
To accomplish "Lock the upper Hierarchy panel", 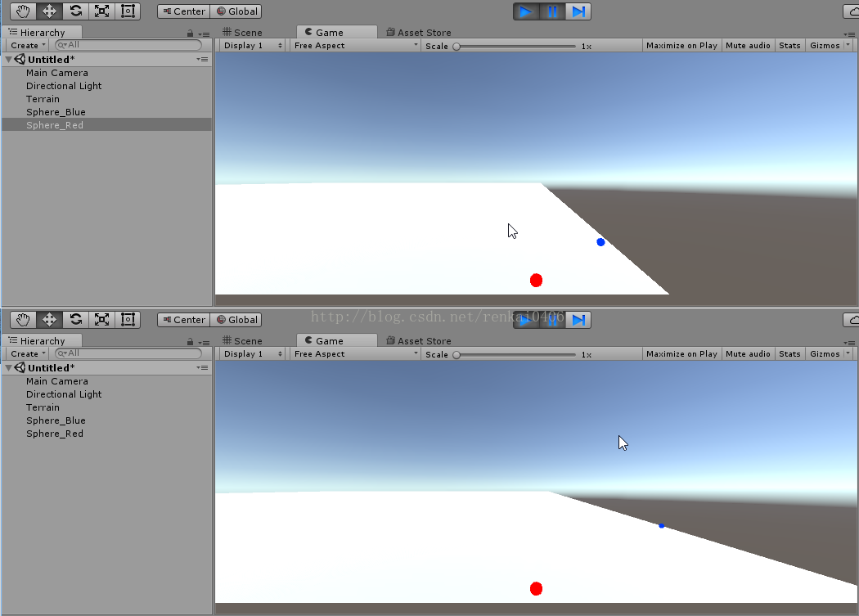I will (190, 34).
